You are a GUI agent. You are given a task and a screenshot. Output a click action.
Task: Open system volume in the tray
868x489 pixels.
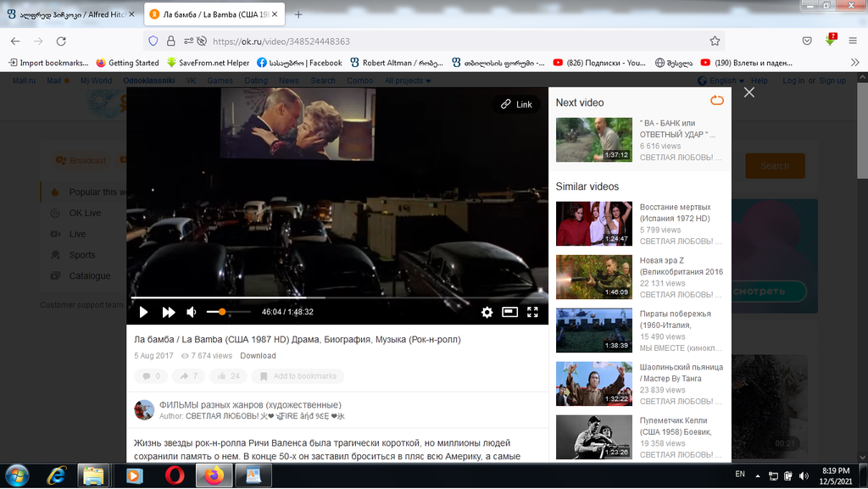pyautogui.click(x=804, y=475)
